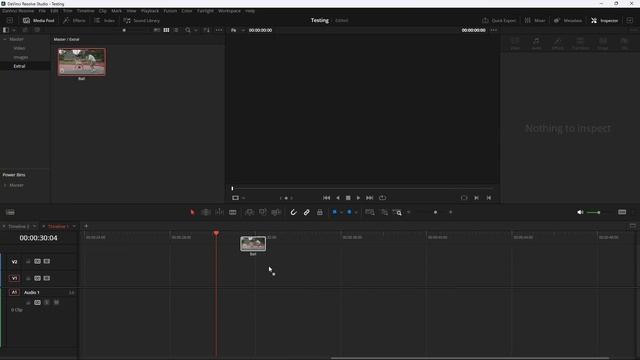The width and height of the screenshot is (640, 360).
Task: Click the Custom Zoom magnifier icon
Action: (397, 212)
